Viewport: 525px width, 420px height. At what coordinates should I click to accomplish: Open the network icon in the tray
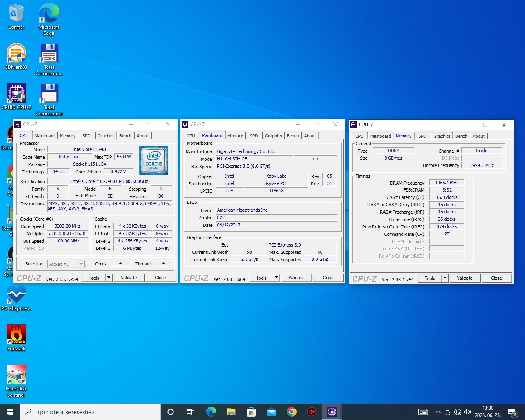[x=458, y=412]
